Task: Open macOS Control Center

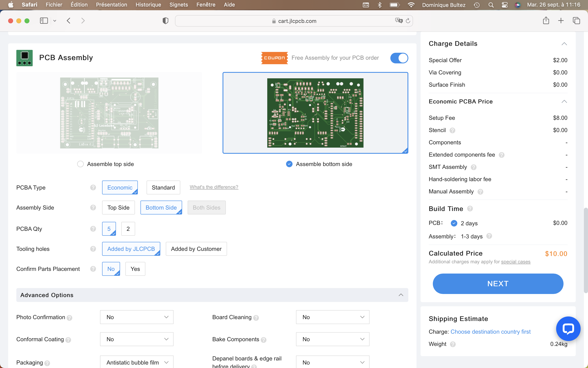Action: click(505, 5)
